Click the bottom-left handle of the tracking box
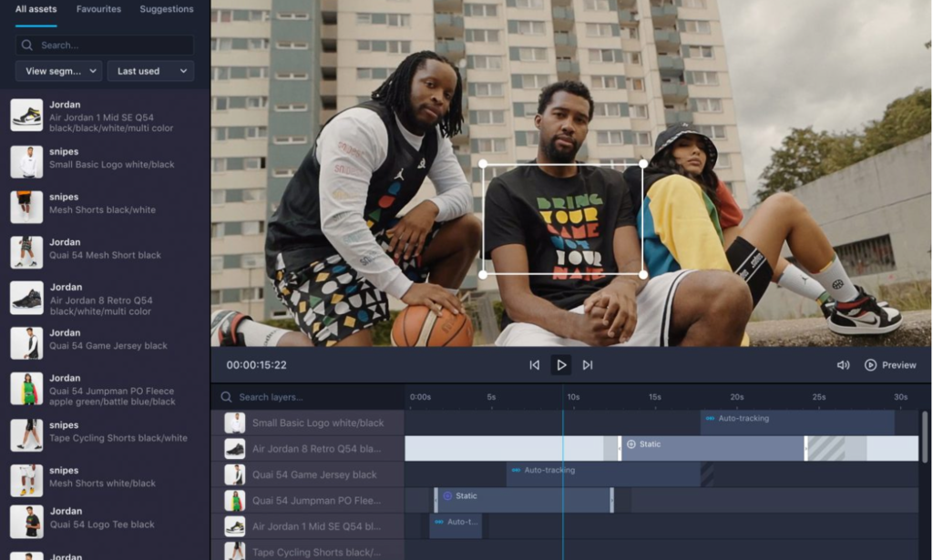This screenshot has height=560, width=933. click(483, 275)
